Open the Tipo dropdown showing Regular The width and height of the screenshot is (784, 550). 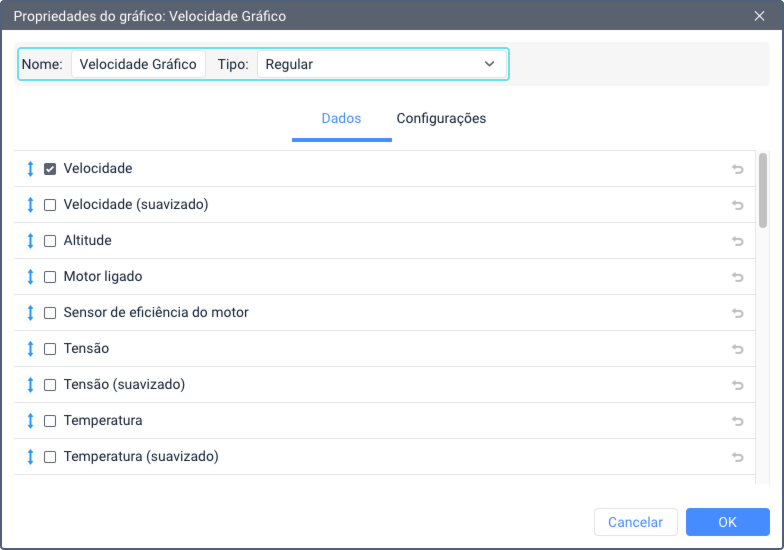click(x=382, y=64)
